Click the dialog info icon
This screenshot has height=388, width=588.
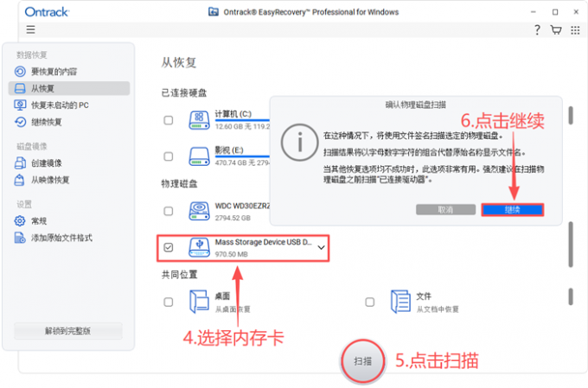click(300, 143)
